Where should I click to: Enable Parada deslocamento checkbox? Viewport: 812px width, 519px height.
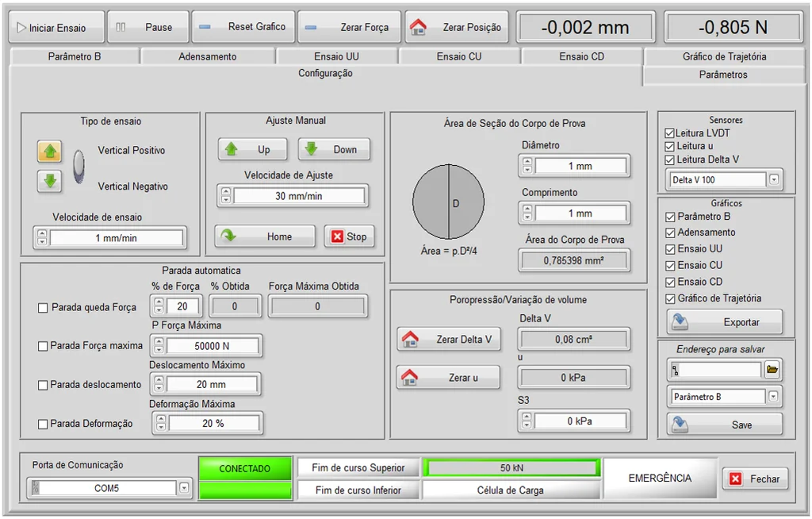click(x=43, y=385)
